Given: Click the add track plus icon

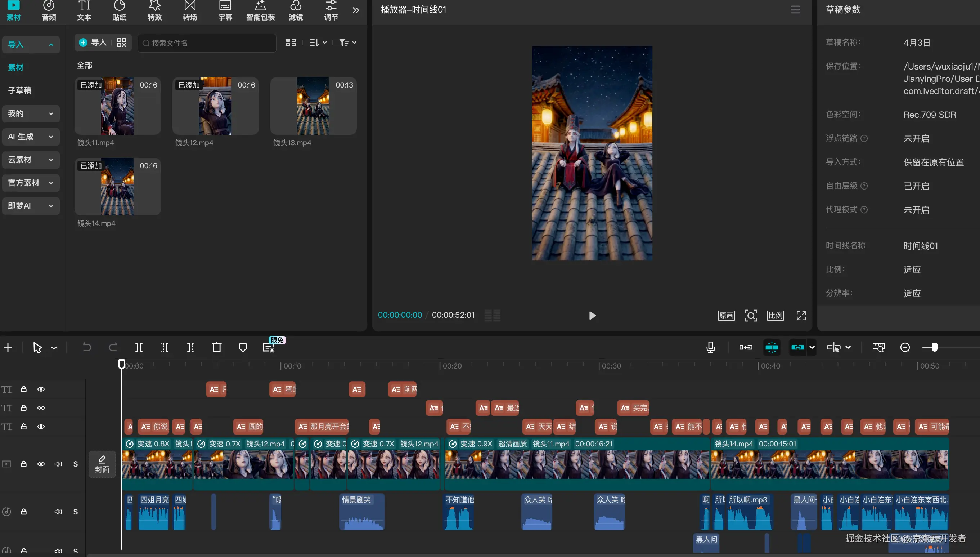Looking at the screenshot, I should pos(8,347).
